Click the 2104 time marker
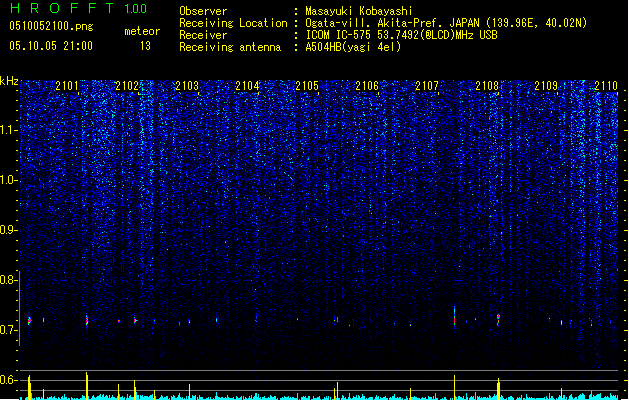The height and width of the screenshot is (400, 629). pyautogui.click(x=247, y=86)
